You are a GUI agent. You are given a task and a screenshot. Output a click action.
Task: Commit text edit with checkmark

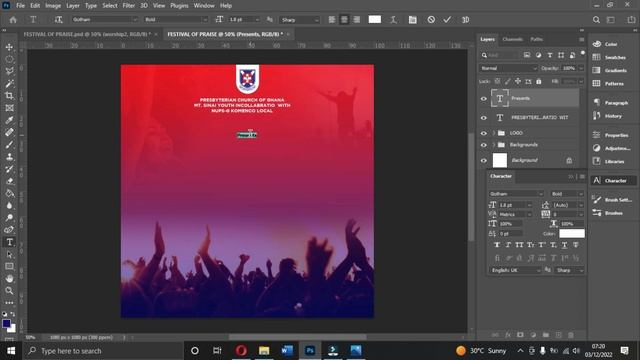(447, 20)
